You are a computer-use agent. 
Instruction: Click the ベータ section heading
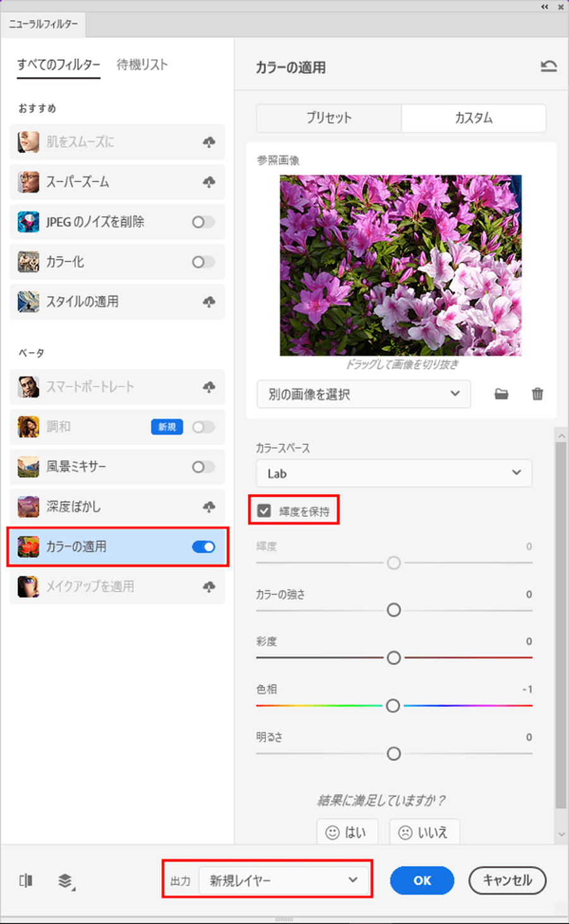point(31,353)
